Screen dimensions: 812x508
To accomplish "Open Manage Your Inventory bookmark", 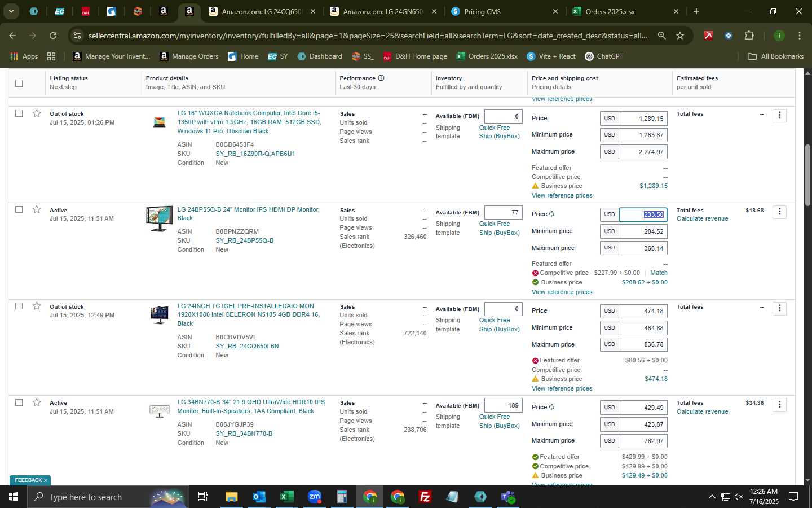I will point(112,56).
